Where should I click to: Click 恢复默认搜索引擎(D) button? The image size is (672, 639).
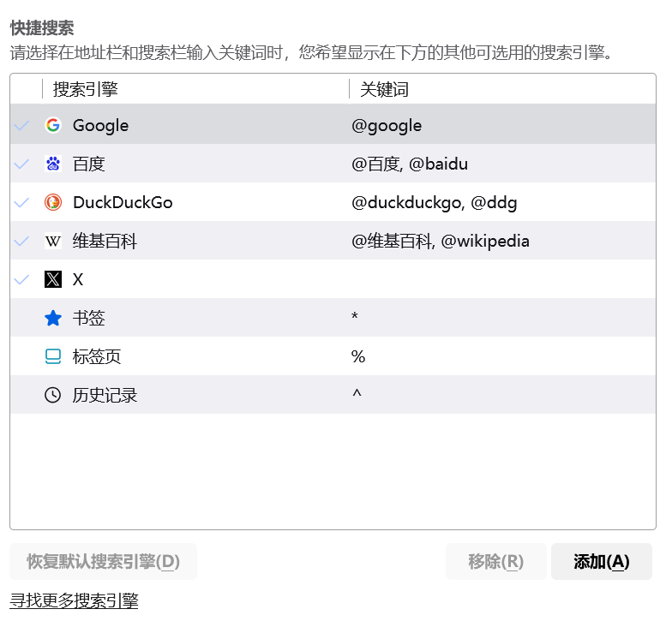103,562
